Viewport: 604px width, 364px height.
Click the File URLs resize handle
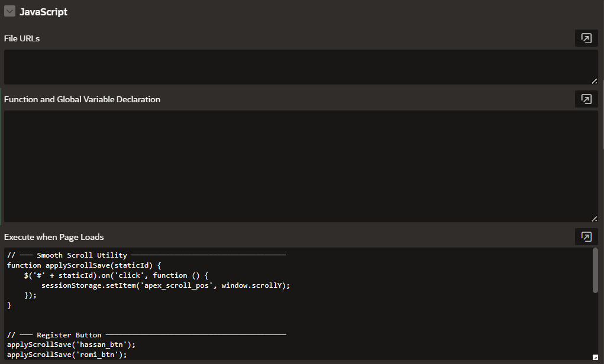594,81
